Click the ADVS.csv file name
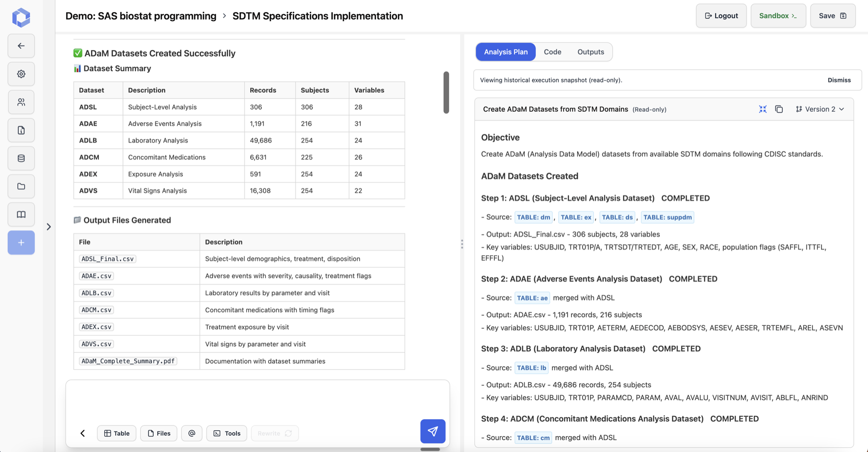 pos(96,344)
